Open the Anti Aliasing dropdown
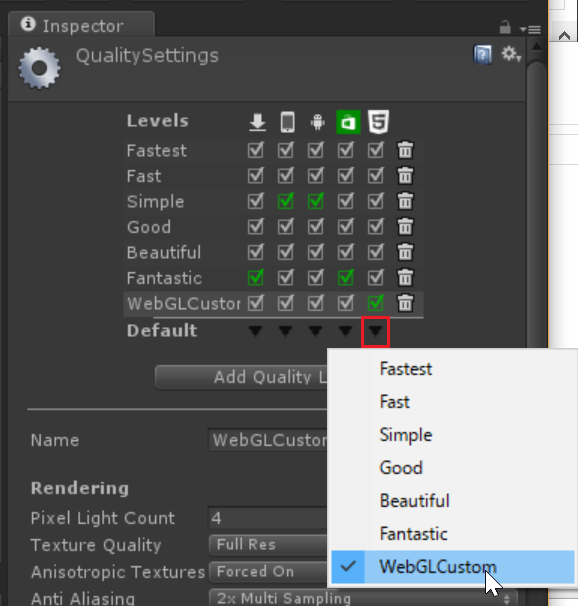The image size is (578, 606). click(x=363, y=598)
